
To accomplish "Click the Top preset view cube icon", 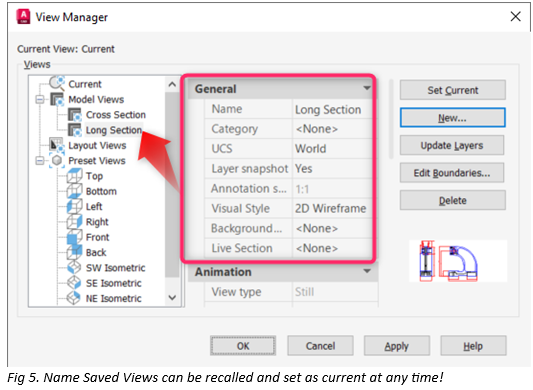I will click(x=74, y=176).
